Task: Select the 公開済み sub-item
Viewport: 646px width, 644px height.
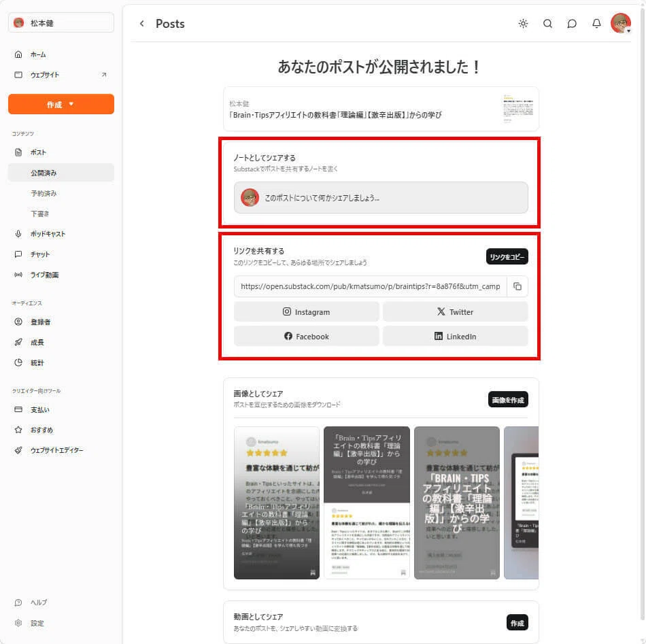Action: 61,173
